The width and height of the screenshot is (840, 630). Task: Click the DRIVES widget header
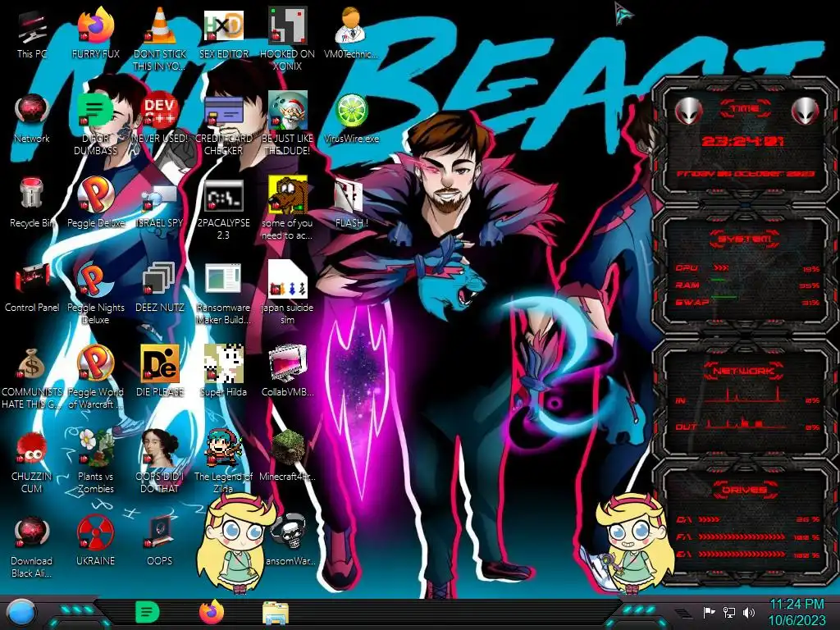click(743, 490)
